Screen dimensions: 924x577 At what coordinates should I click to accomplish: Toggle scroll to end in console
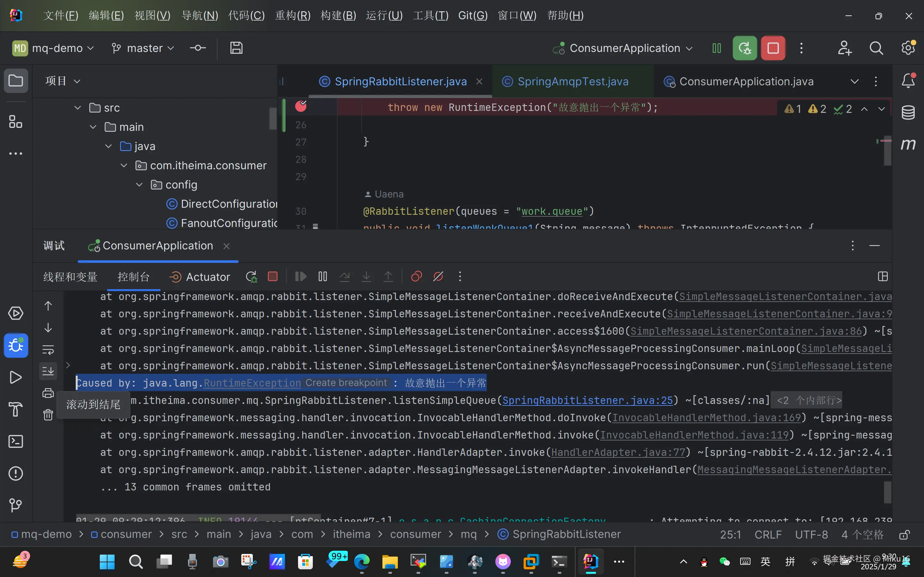(48, 371)
